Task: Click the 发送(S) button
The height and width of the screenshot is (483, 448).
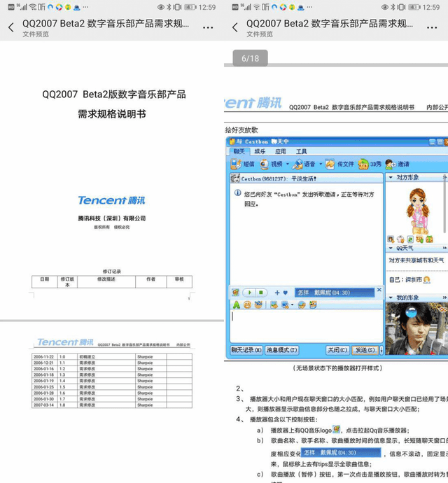Action: [x=365, y=350]
